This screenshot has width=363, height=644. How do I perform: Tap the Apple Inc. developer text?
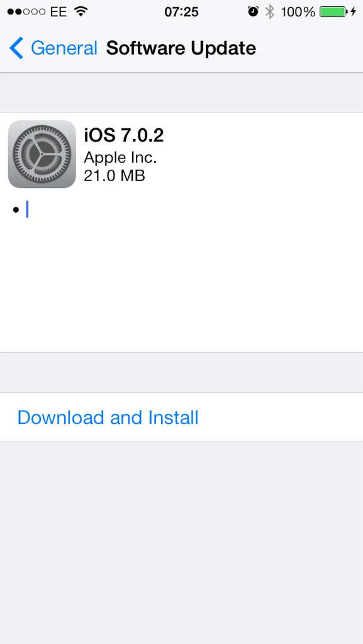(120, 157)
